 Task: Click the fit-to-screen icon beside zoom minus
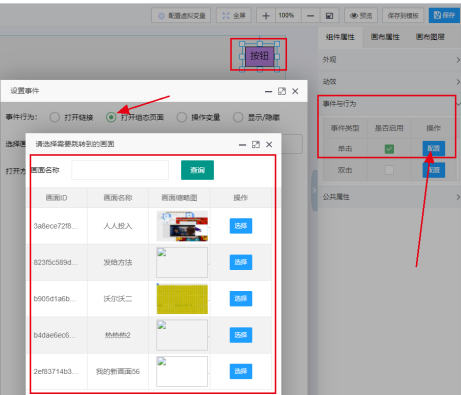pyautogui.click(x=329, y=16)
